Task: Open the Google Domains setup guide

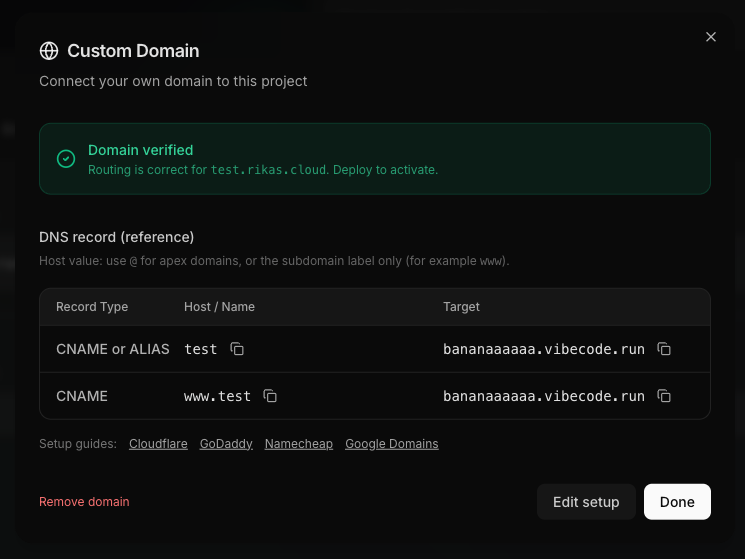Action: (392, 444)
